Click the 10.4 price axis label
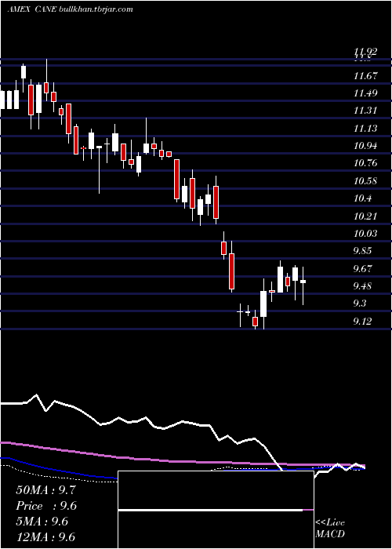The height and width of the screenshot is (549, 392). 362,198
